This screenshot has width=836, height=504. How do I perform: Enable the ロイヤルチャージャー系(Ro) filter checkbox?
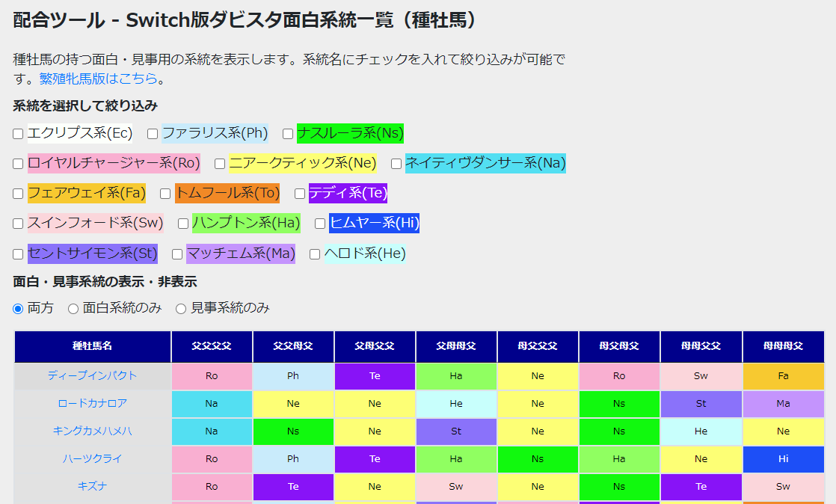[x=18, y=164]
